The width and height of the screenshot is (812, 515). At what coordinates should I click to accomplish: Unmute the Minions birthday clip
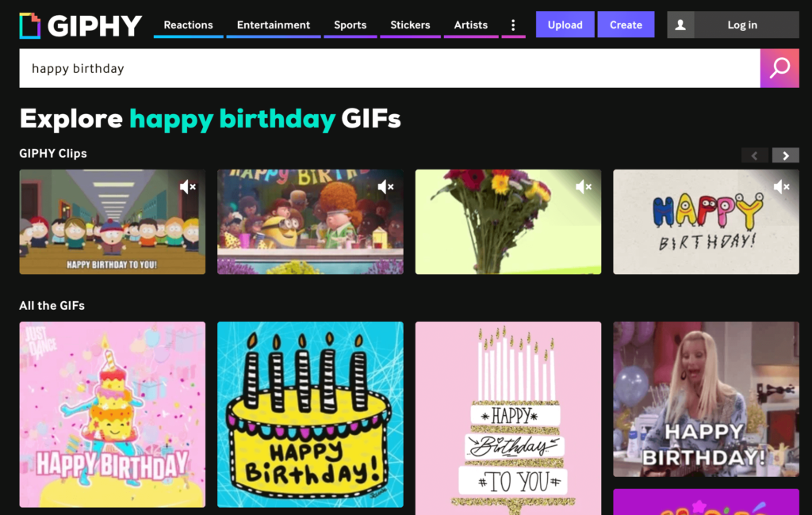pyautogui.click(x=385, y=187)
